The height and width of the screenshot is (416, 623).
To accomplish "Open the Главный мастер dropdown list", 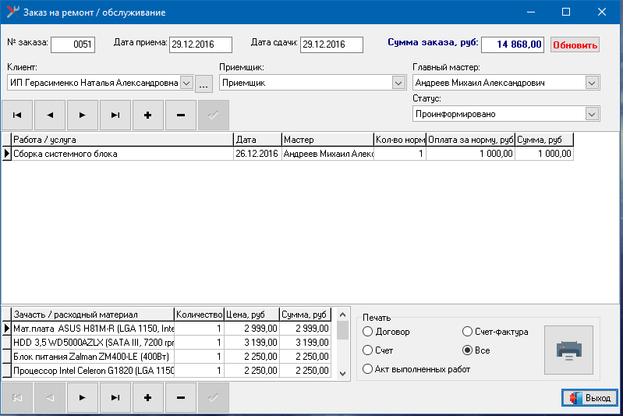I will [592, 83].
